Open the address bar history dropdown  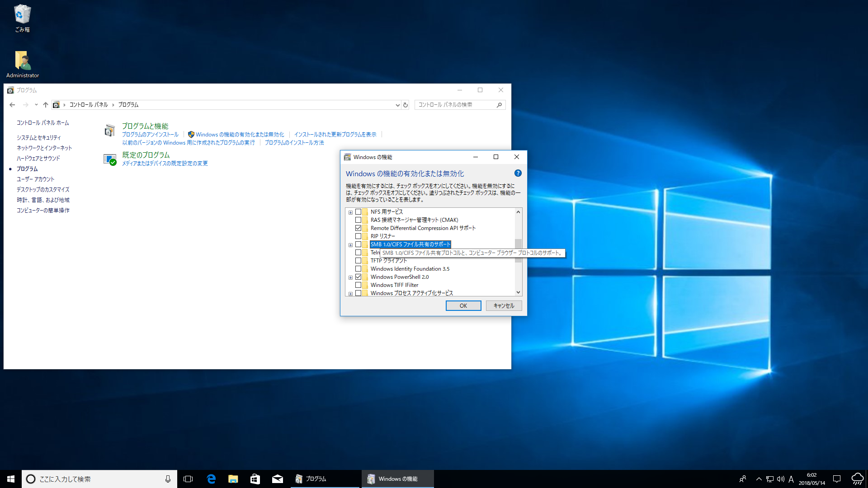397,105
